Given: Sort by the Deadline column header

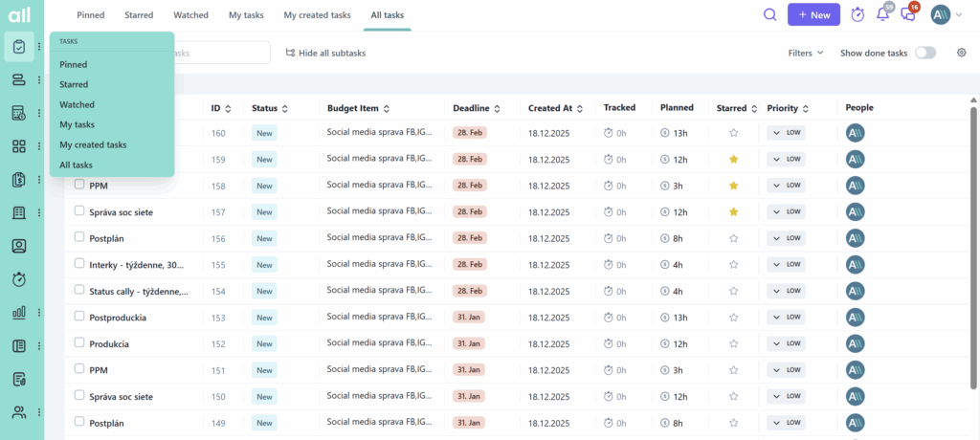Looking at the screenshot, I should tap(476, 108).
